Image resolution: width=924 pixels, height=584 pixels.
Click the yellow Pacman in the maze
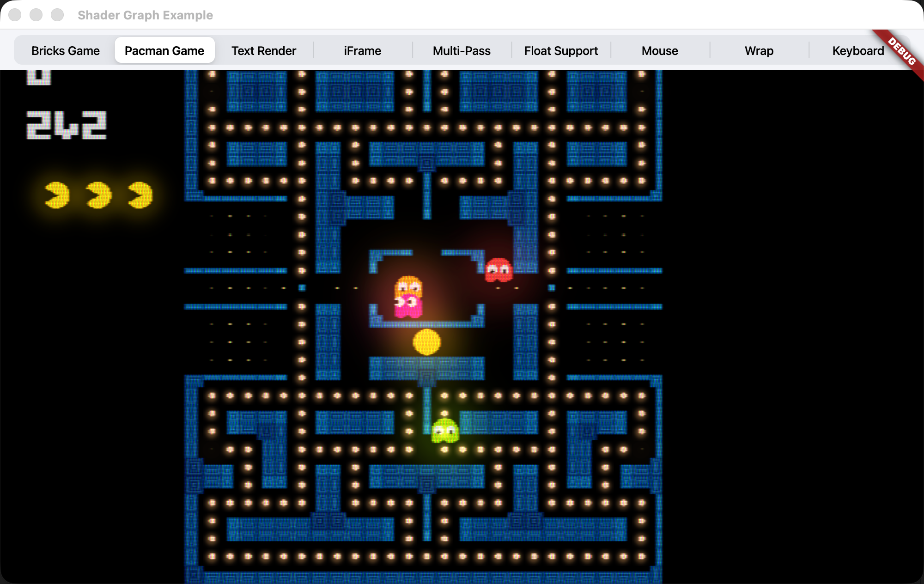click(x=426, y=342)
